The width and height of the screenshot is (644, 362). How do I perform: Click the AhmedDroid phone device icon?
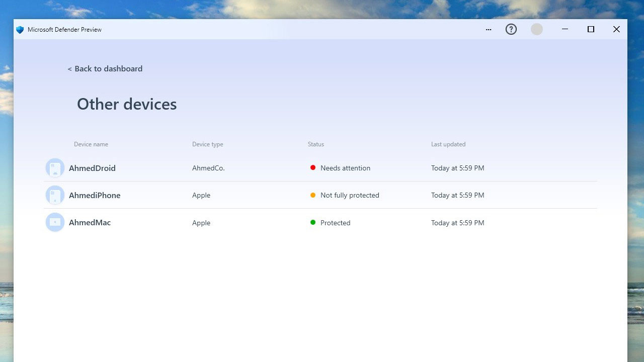click(x=55, y=167)
